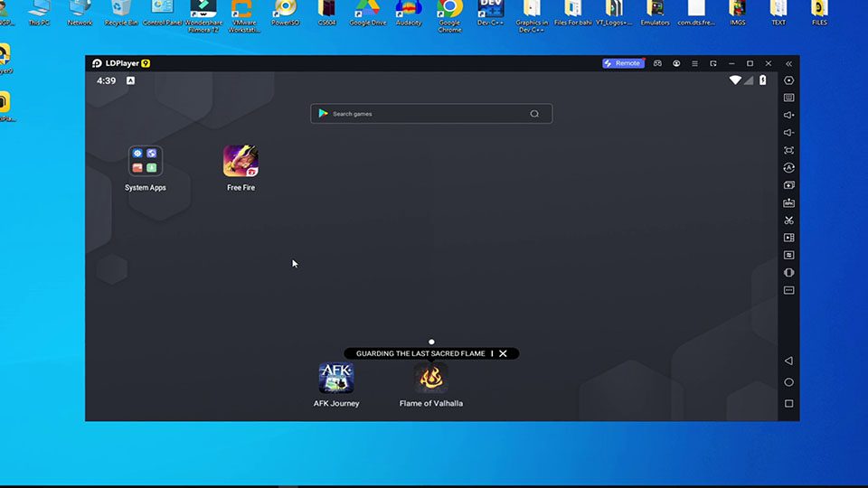The height and width of the screenshot is (488, 868).
Task: Open the CS604 desktop folder
Action: pyautogui.click(x=326, y=12)
